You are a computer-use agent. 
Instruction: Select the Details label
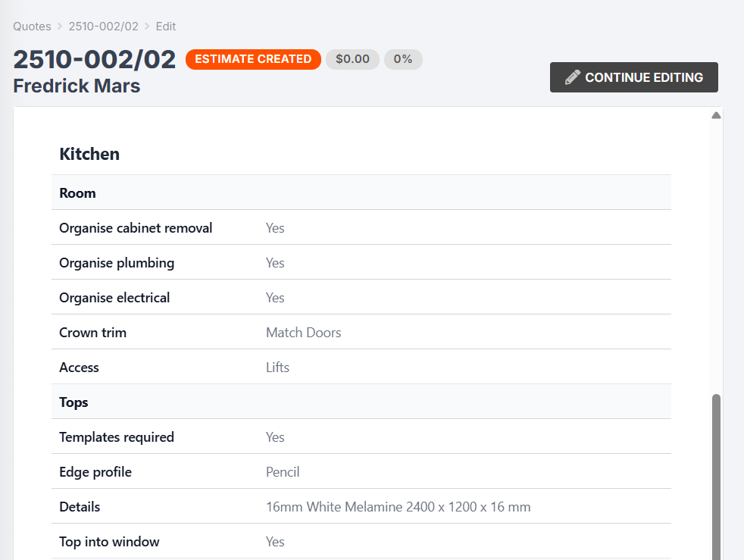coord(80,507)
